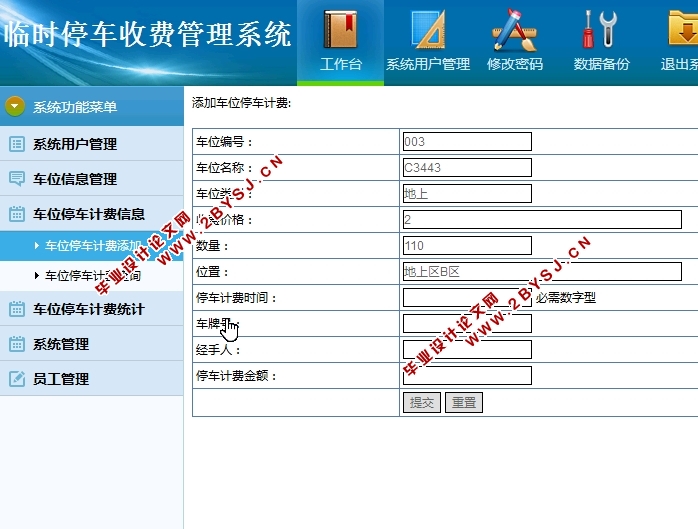698x529 pixels.
Task: Click the 停车计费时间： label
Action: tap(236, 297)
